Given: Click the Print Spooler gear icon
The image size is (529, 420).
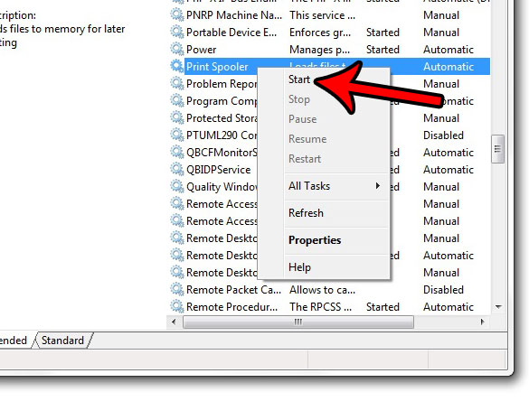Looking at the screenshot, I should click(176, 66).
